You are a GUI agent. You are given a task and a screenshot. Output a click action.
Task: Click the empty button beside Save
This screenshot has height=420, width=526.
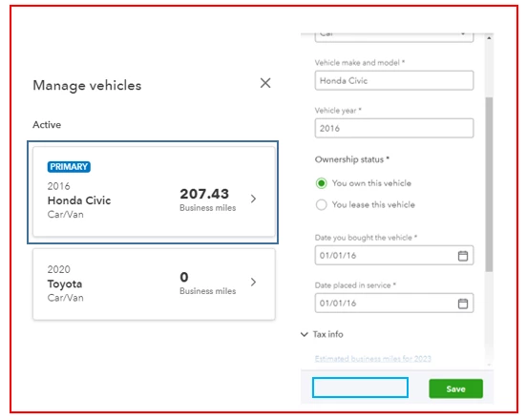(x=360, y=388)
